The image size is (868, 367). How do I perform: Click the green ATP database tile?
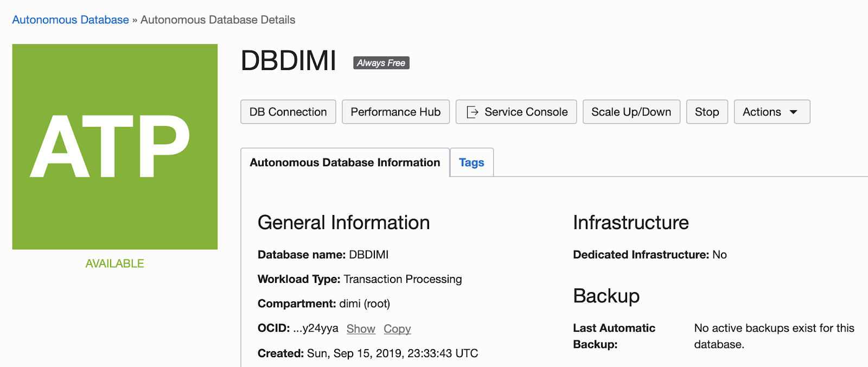click(x=115, y=147)
